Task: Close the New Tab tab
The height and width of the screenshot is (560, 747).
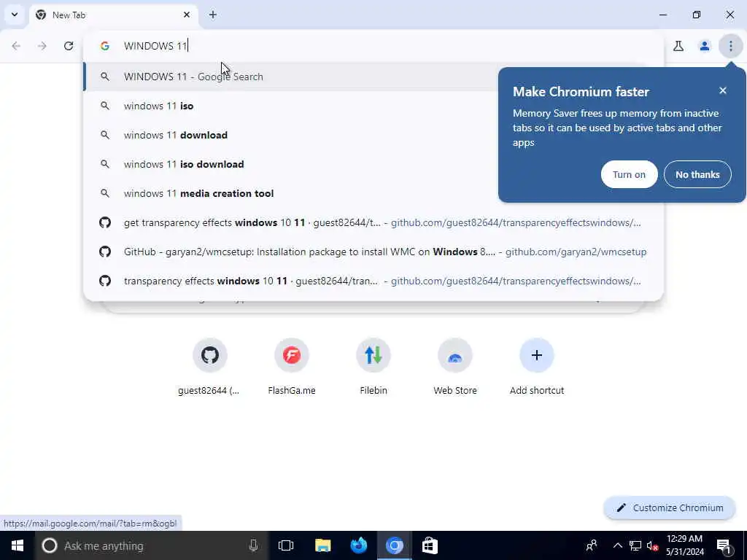Action: coord(186,15)
